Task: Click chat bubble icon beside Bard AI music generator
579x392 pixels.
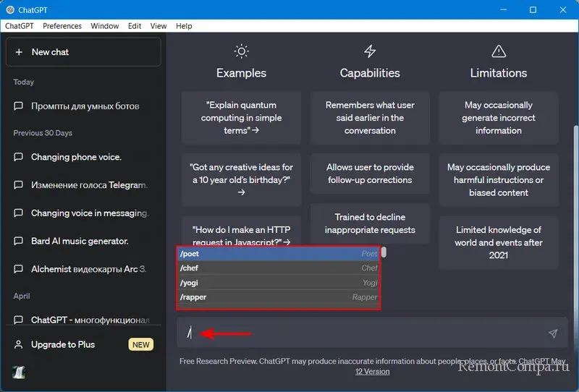Action: [19, 241]
